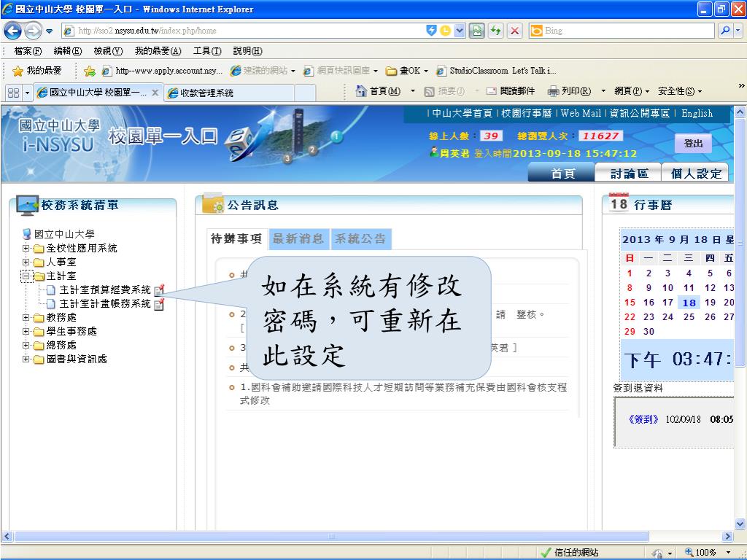Click the 登出 logout button

click(693, 144)
